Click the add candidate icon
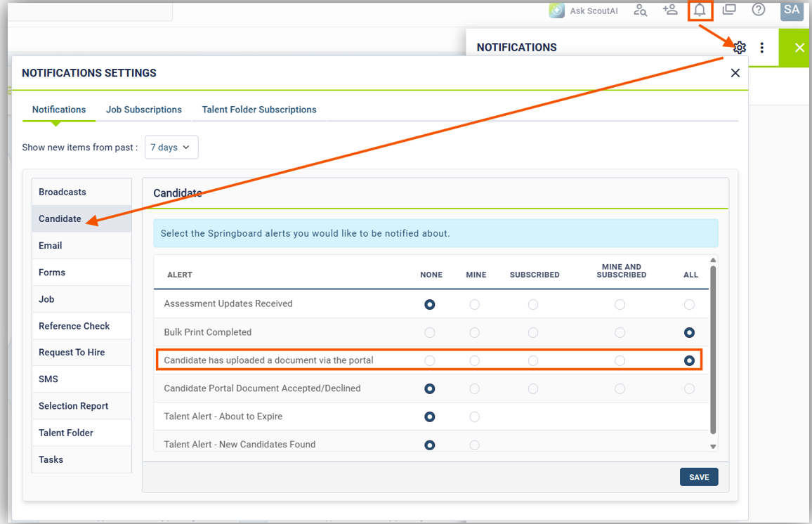The image size is (812, 524). pos(669,10)
